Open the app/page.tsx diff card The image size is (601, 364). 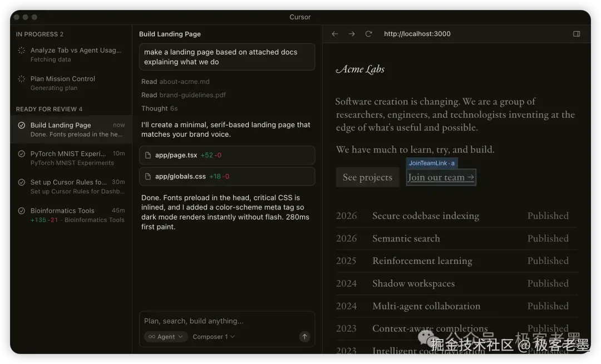tap(227, 155)
